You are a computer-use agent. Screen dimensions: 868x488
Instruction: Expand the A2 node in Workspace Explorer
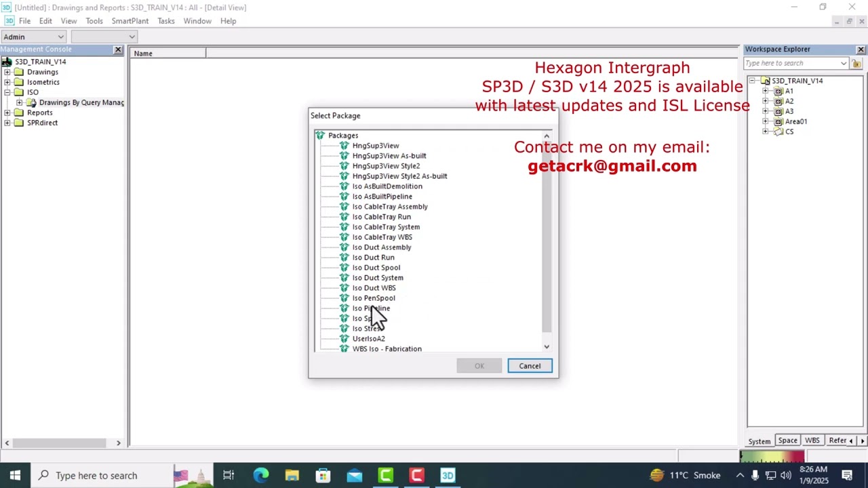(766, 101)
